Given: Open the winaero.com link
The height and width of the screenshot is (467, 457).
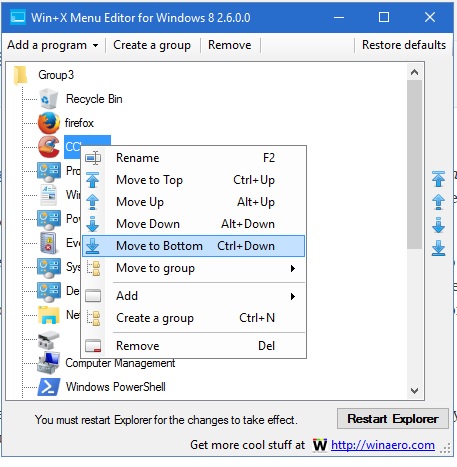Looking at the screenshot, I should pyautogui.click(x=383, y=445).
